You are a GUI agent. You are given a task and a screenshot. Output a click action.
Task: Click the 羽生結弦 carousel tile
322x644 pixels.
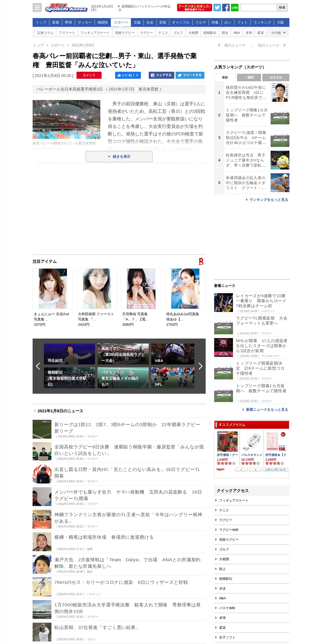[69, 354]
